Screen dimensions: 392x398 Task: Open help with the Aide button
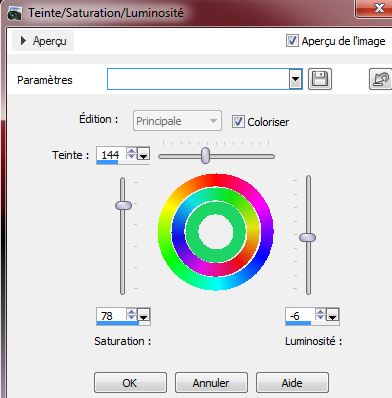click(x=292, y=383)
